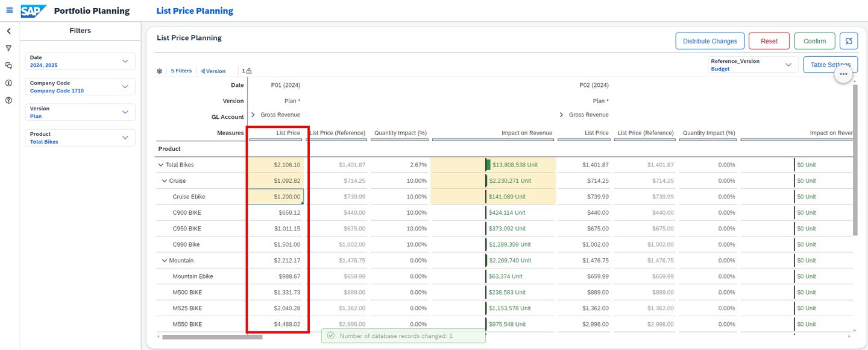Open Table Settings
Screen dimensions: 868x350
(x=830, y=65)
